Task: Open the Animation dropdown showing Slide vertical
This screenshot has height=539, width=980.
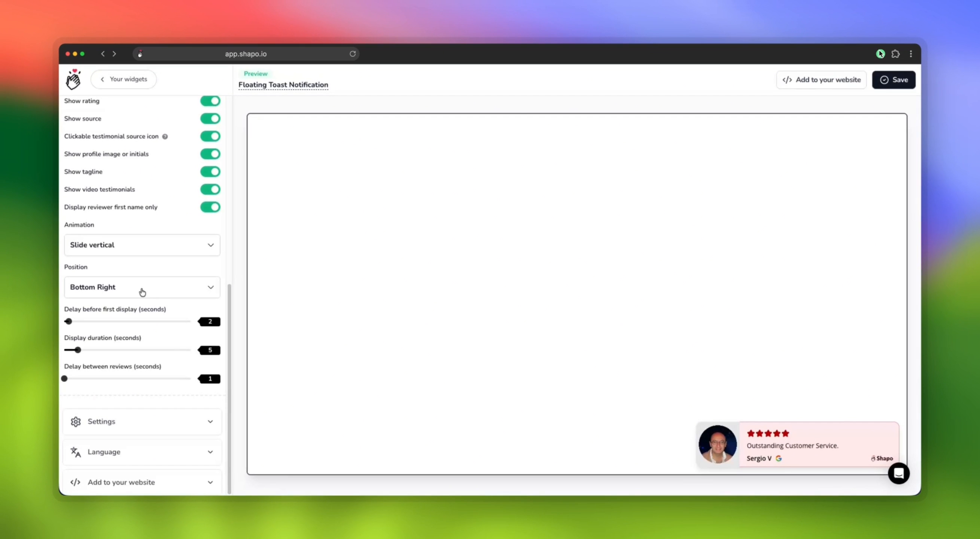Action: point(142,245)
